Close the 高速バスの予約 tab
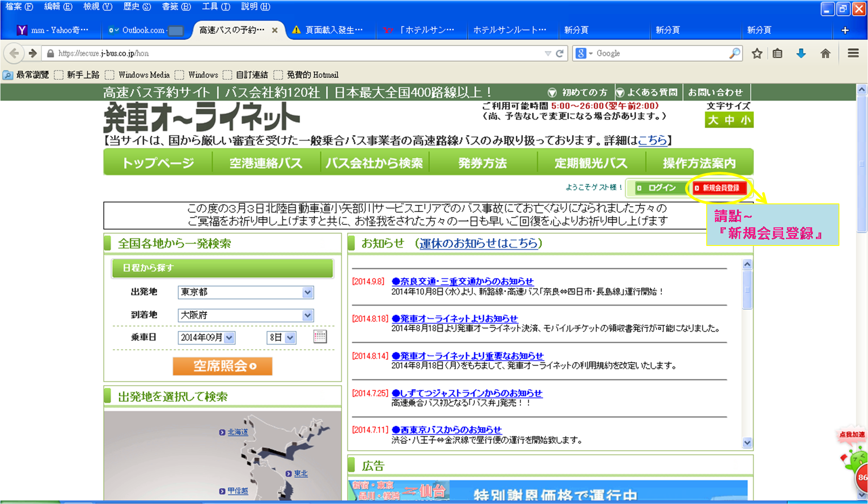 click(x=274, y=30)
